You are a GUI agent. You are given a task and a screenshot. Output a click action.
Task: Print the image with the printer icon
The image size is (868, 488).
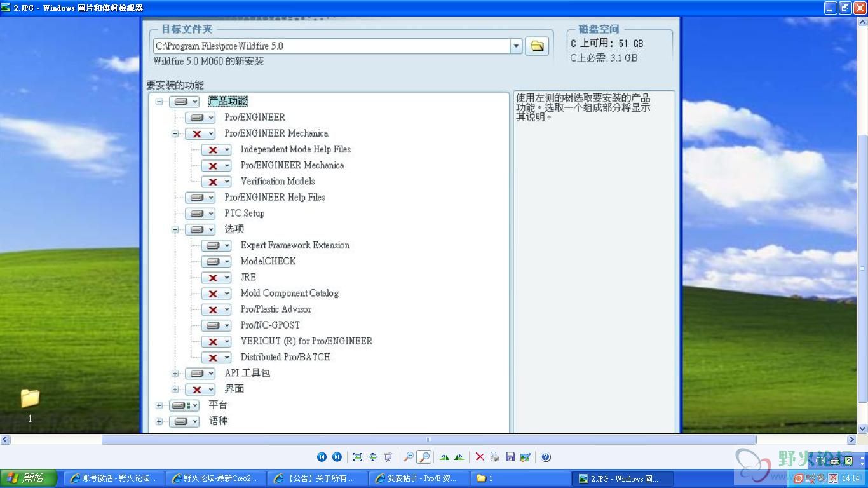495,457
